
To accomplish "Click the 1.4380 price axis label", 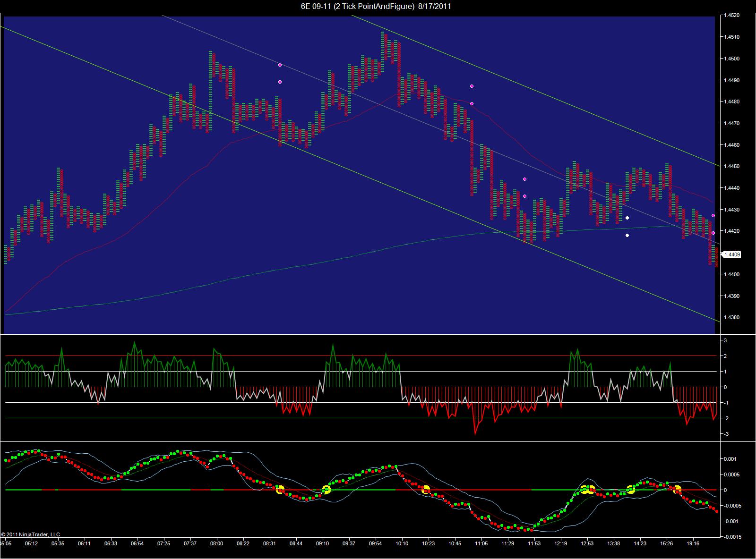I will tap(731, 317).
